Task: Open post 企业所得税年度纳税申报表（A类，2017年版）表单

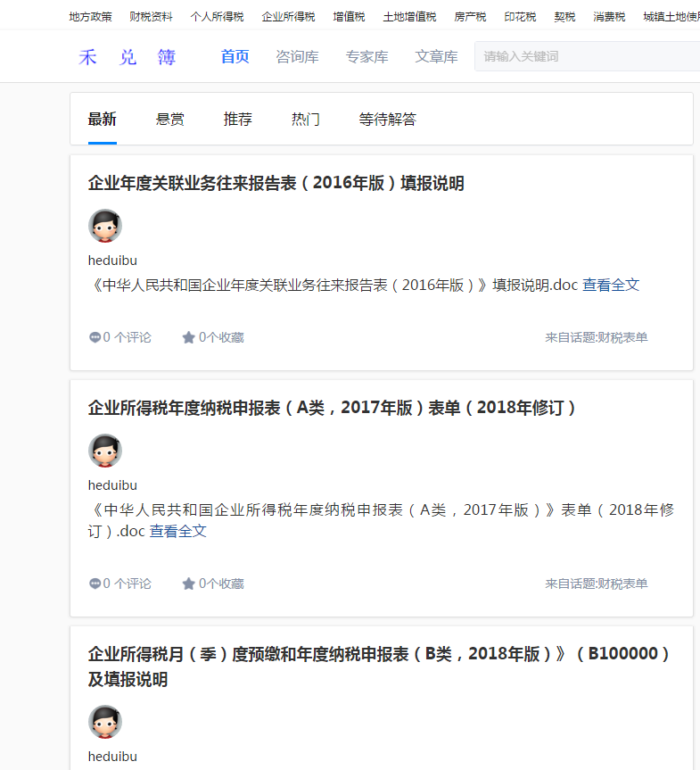Action: pyautogui.click(x=333, y=408)
